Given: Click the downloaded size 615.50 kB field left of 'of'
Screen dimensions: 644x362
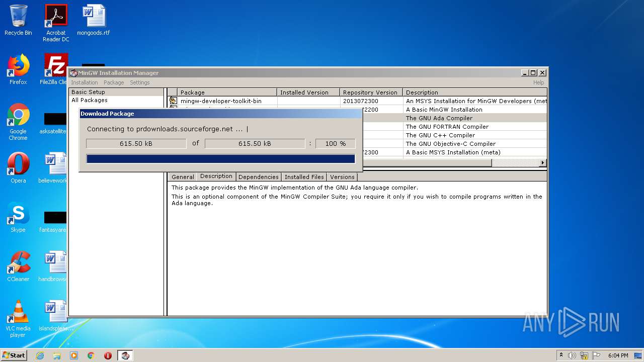Looking at the screenshot, I should tap(136, 143).
